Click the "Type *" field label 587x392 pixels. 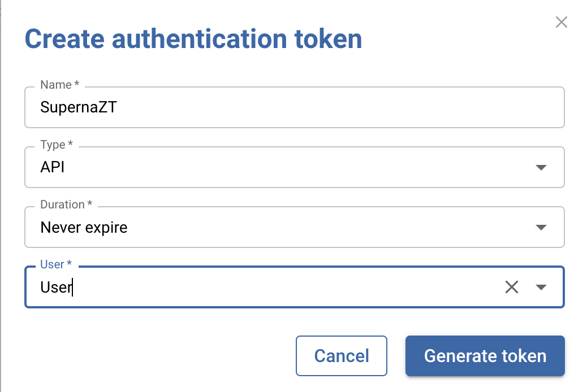click(x=57, y=145)
